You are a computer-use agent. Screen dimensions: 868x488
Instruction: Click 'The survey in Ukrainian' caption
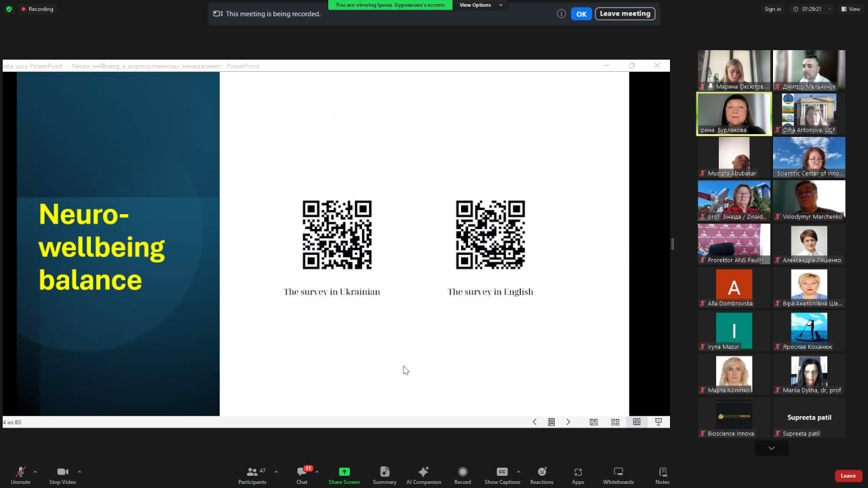point(332,292)
